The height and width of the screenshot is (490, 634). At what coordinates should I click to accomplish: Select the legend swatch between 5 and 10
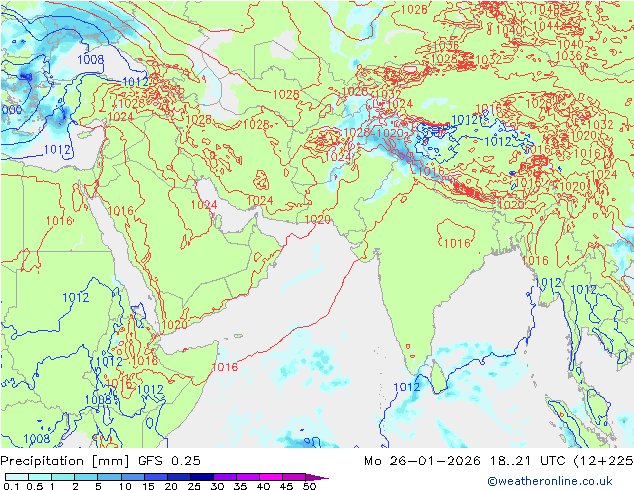(110, 477)
